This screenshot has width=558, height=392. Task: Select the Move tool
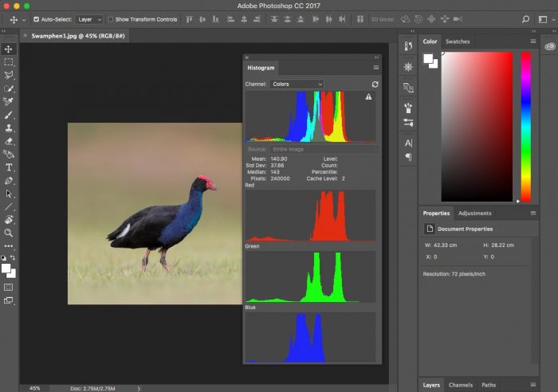[9, 49]
